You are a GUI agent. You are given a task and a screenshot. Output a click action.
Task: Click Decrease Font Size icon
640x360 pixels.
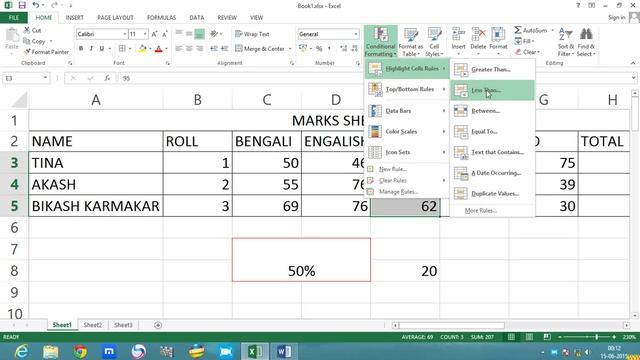click(x=164, y=34)
